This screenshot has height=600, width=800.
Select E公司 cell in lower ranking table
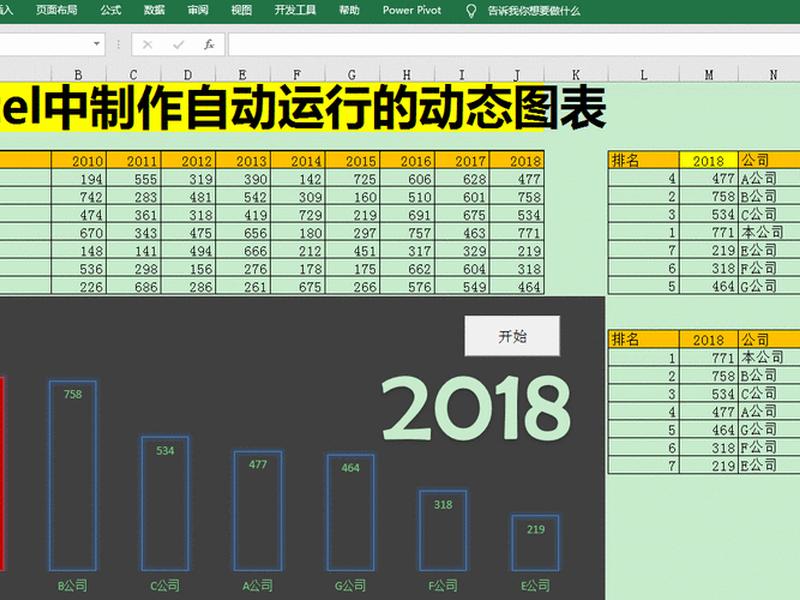pyautogui.click(x=769, y=465)
